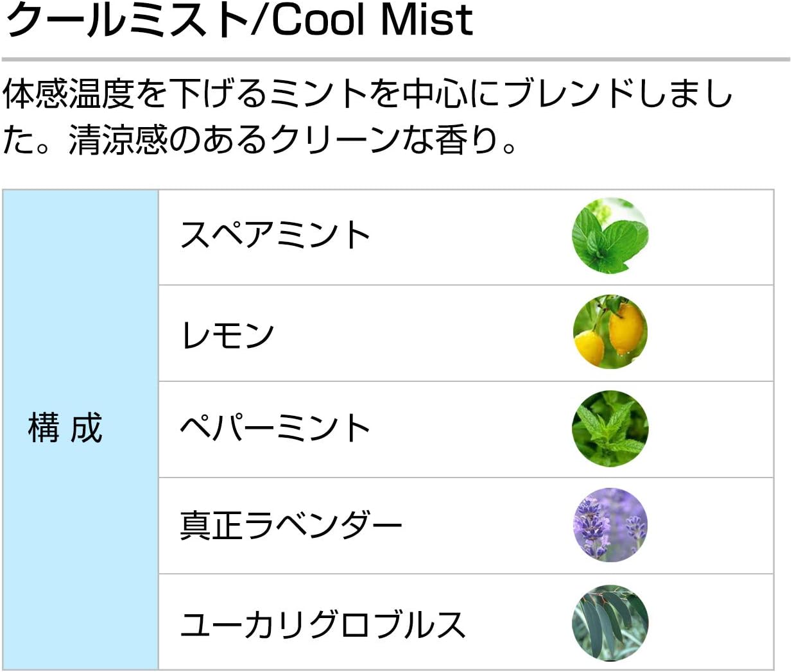Click the クールミスト/Cool Mist title
This screenshot has height=672, width=792.
pyautogui.click(x=239, y=19)
